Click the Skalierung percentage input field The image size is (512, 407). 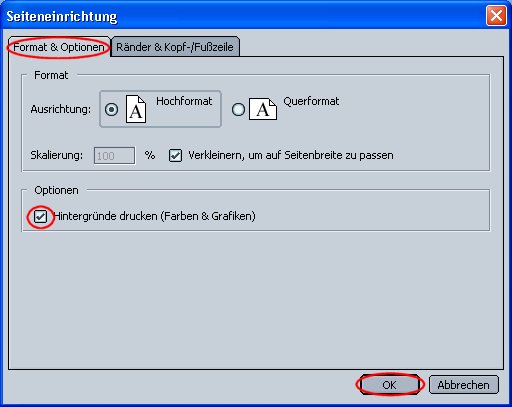click(x=115, y=156)
